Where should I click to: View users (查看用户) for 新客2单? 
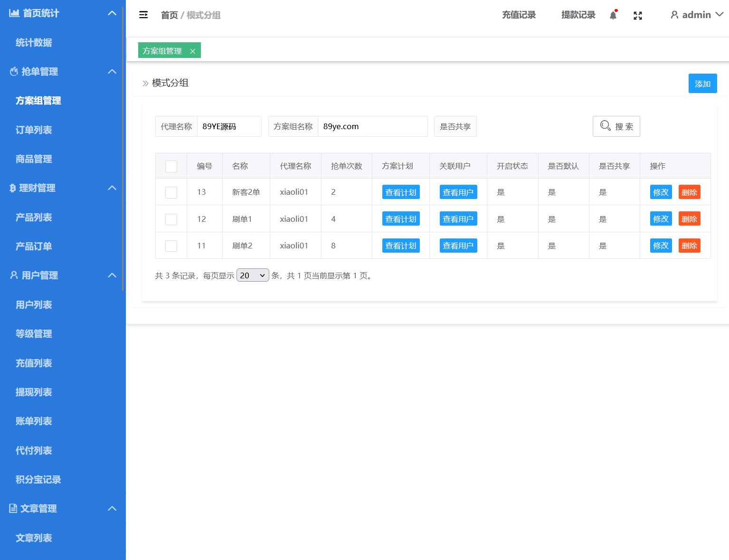click(458, 192)
